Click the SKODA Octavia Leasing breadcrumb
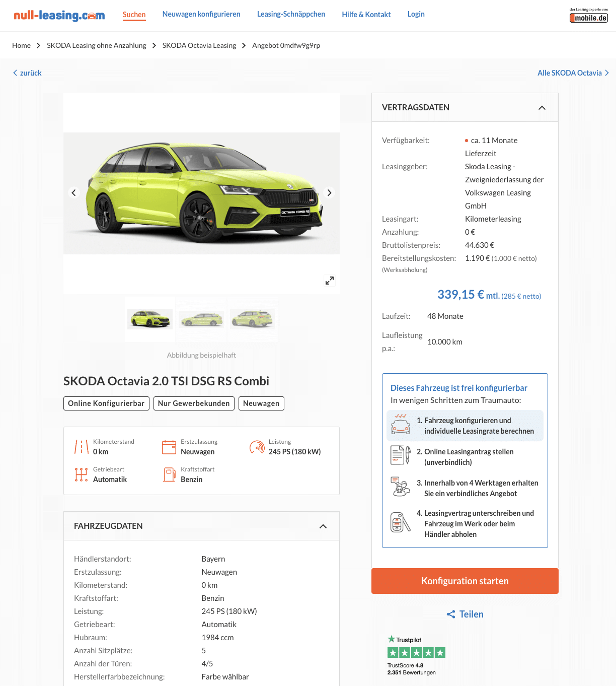Image resolution: width=616 pixels, height=686 pixels. point(199,45)
